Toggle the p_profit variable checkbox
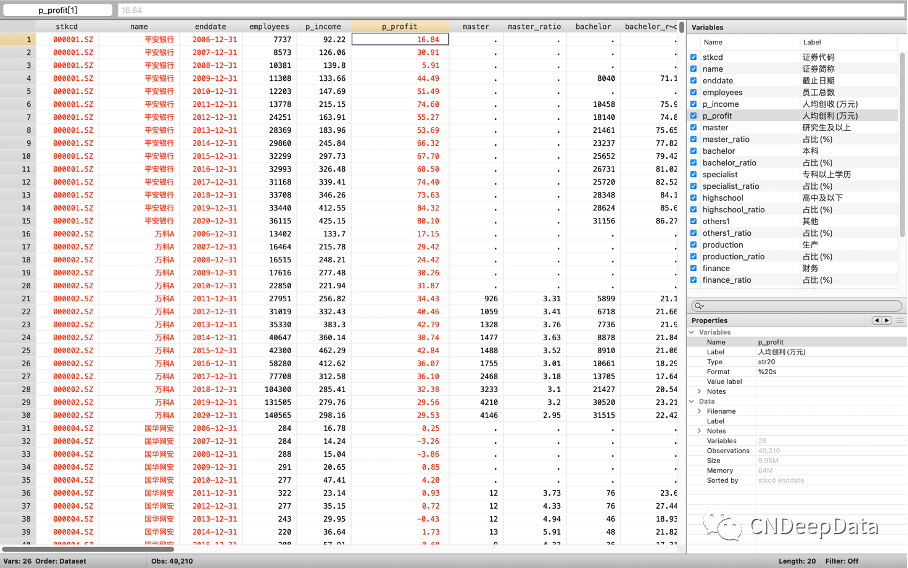The height and width of the screenshot is (568, 908). point(694,116)
